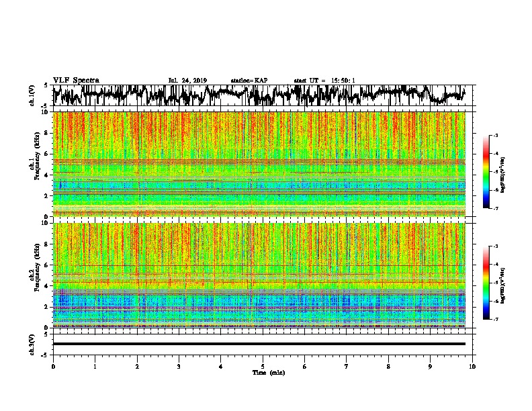532x411 pixels.
Task: Click the ch.1 spectrogram color scale bar
Action: tap(486, 172)
